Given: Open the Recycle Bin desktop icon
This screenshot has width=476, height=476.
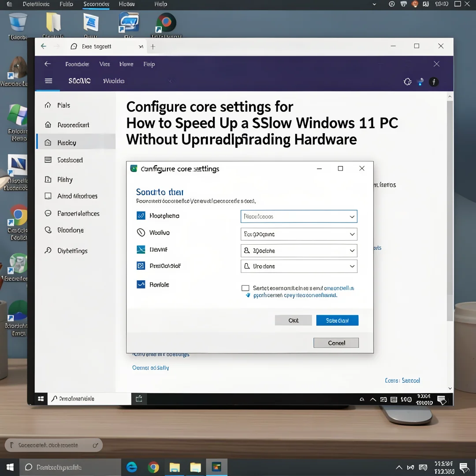Looking at the screenshot, I should pos(18,23).
